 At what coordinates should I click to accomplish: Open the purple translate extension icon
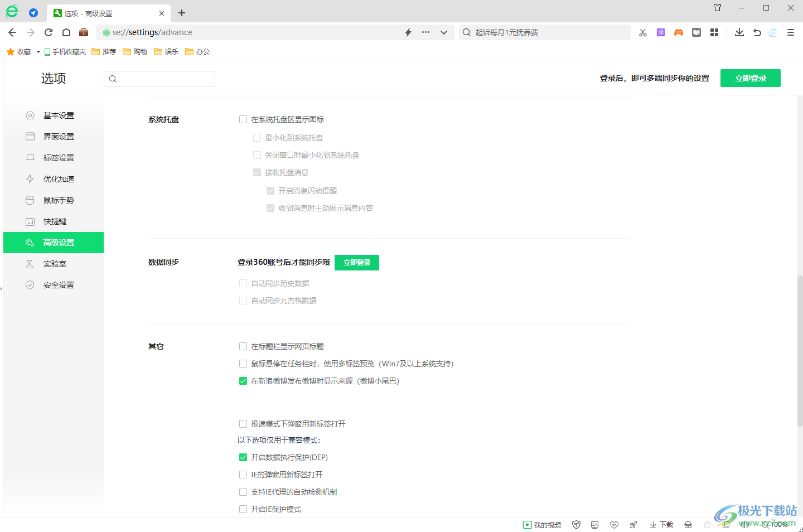click(x=661, y=32)
